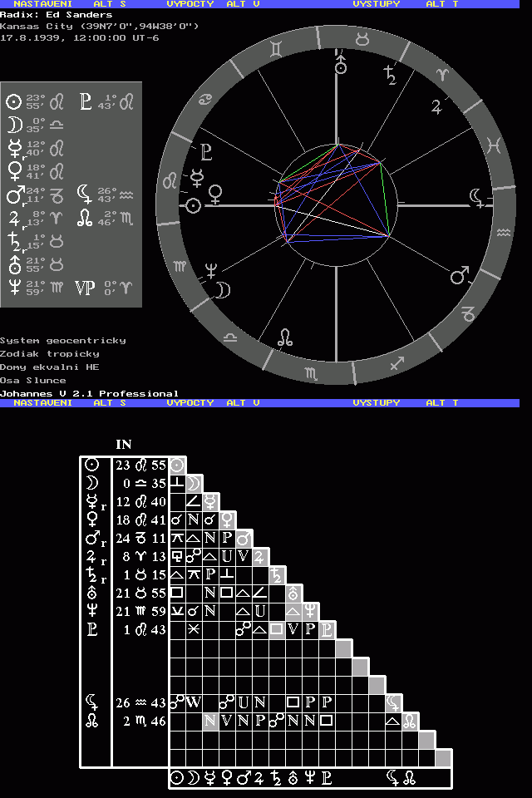This screenshot has height=798, width=532.
Task: Click the 'Zodiak tropicky' setting text
Action: (x=49, y=353)
